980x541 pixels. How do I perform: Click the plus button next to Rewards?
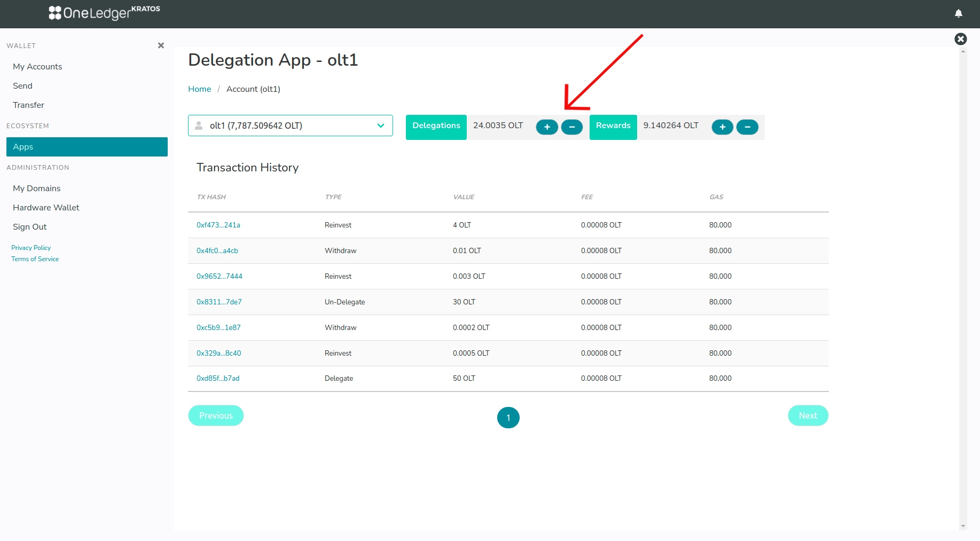coord(722,127)
